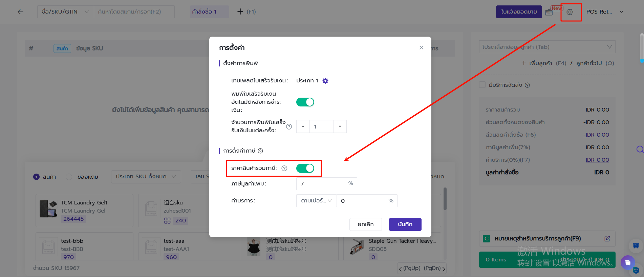
Task: Open the blue chat support bubble icon
Action: click(627, 262)
